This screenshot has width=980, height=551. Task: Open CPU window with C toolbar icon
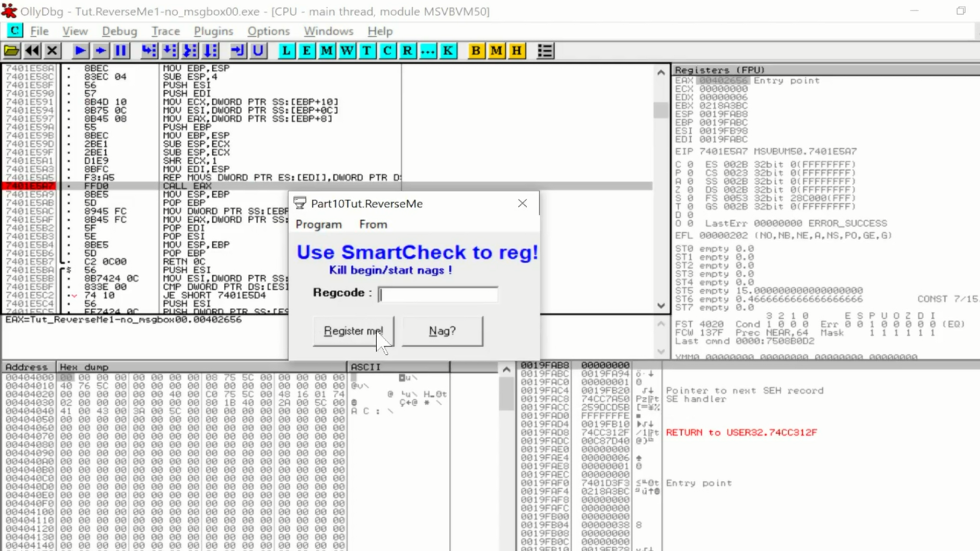(x=387, y=51)
